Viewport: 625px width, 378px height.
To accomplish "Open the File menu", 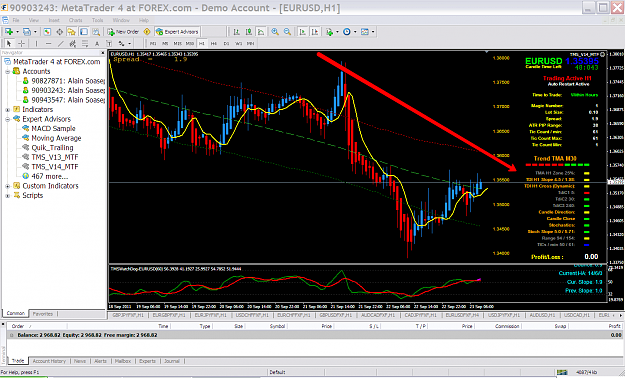I will 16,20.
